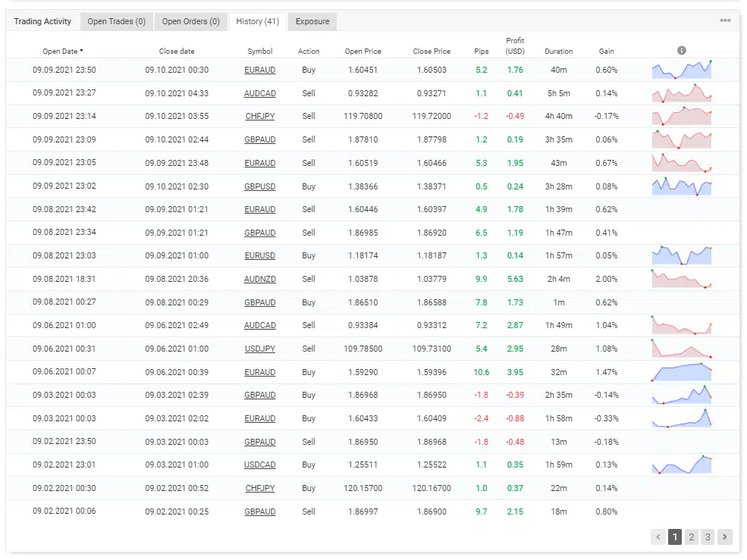Select the History (41) tab
This screenshot has height=560, width=747.
(258, 21)
